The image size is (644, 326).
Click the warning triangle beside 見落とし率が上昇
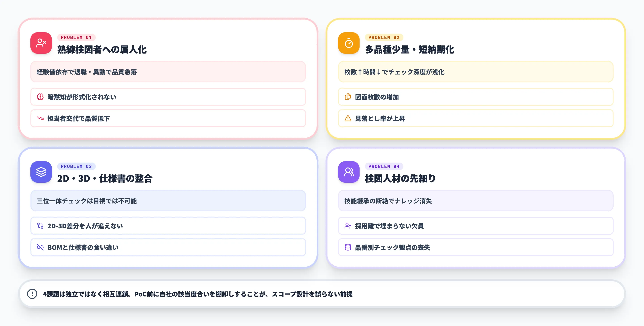point(347,118)
